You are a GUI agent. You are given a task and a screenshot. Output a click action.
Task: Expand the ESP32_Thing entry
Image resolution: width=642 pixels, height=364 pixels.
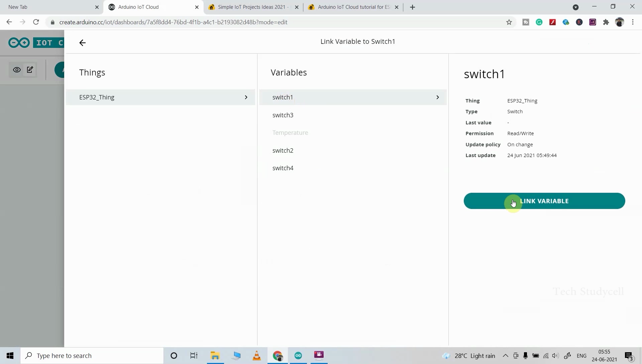(x=246, y=97)
